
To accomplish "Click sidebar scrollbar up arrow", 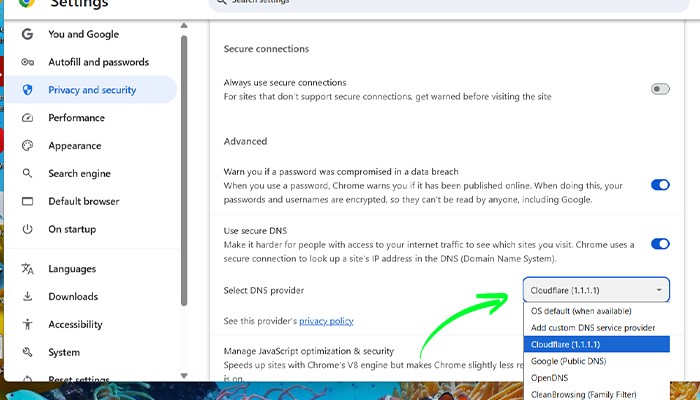I will pos(184,26).
